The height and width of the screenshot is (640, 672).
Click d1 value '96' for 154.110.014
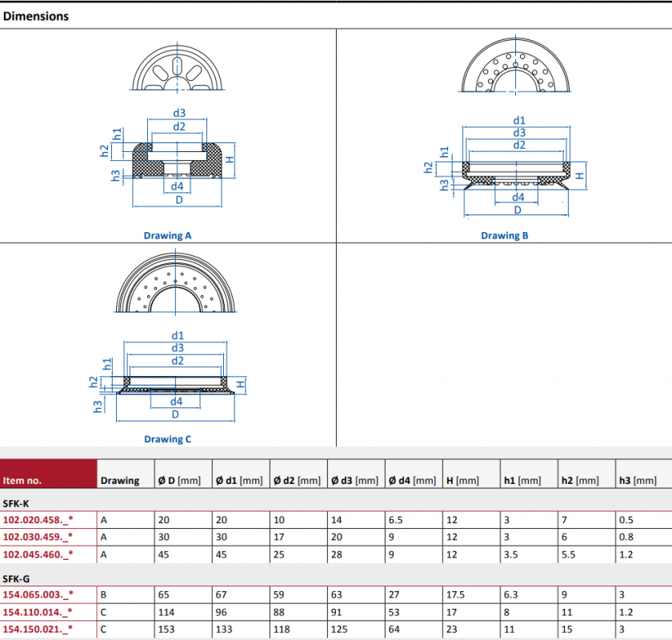tap(221, 612)
